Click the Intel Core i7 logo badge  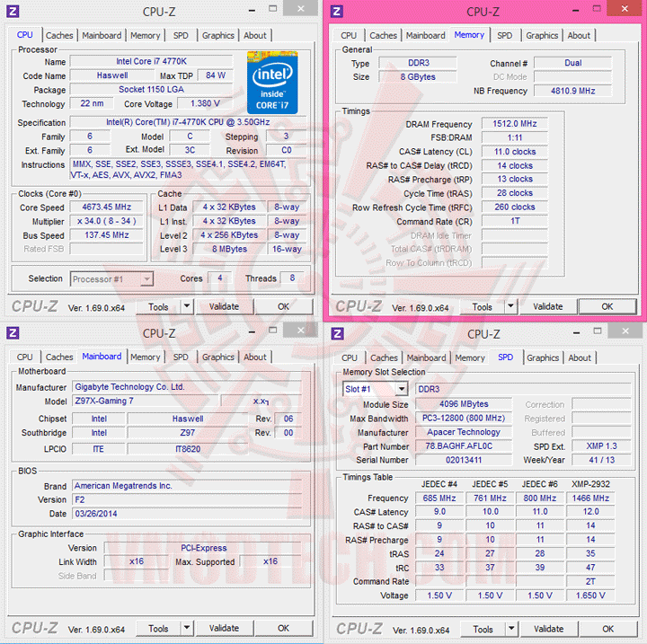point(272,83)
